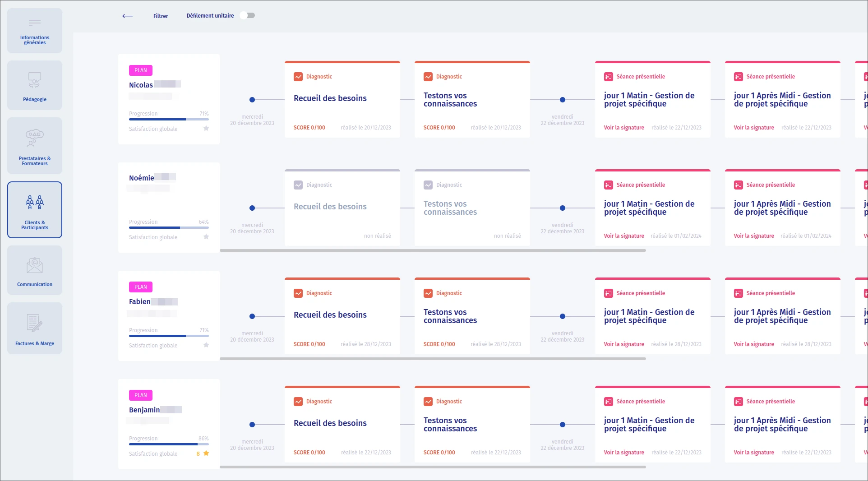The width and height of the screenshot is (868, 481).
Task: Click Noémie's satisfaction star icon
Action: 206,237
